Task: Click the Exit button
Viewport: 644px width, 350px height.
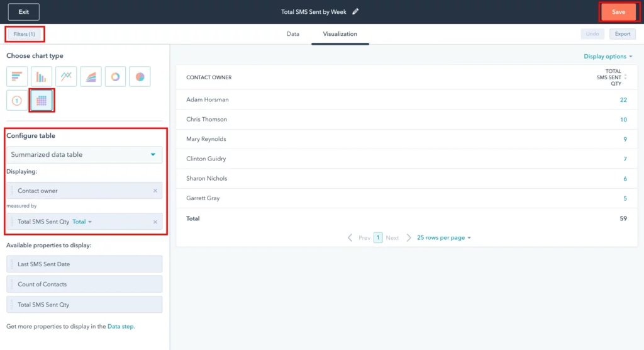Action: point(24,12)
